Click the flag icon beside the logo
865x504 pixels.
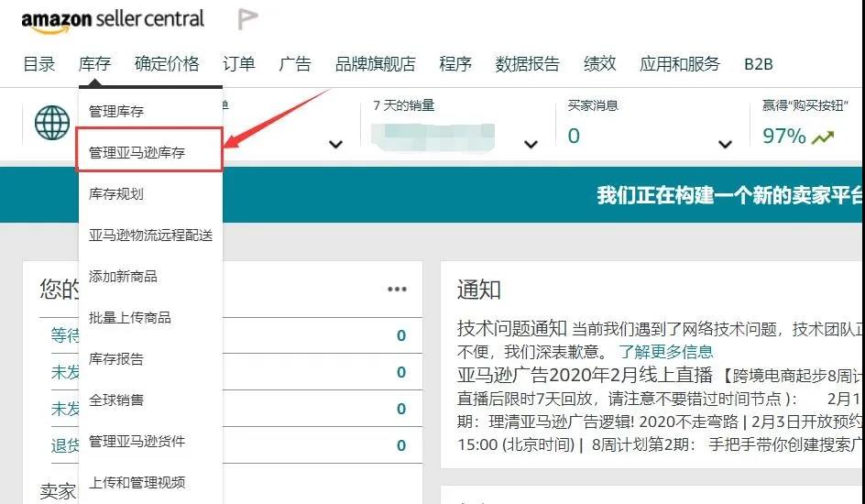click(x=247, y=19)
